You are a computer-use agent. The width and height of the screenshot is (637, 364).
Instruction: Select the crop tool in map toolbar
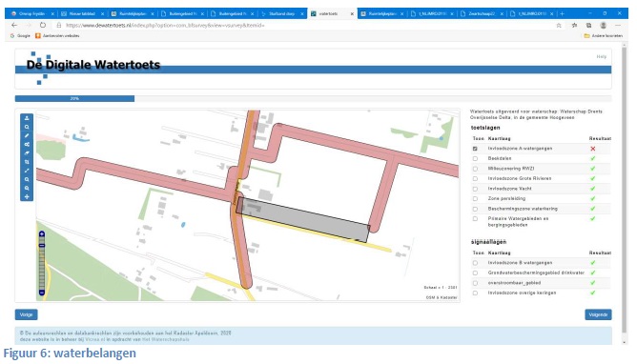(27, 162)
